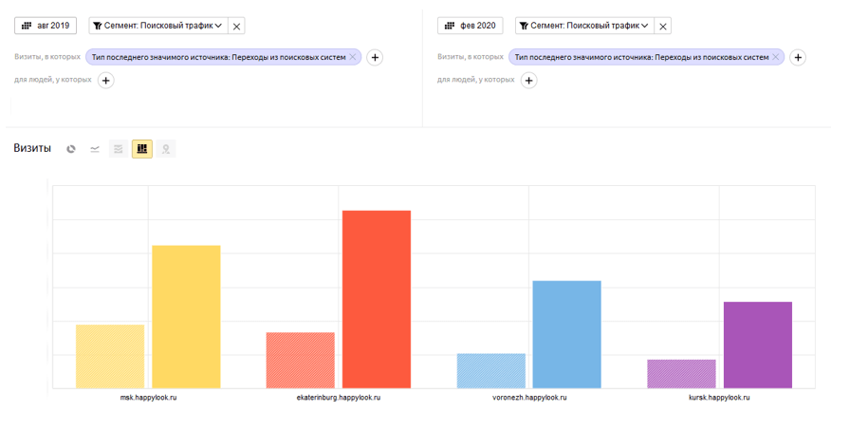Viewport: 868px width, 430px height.
Task: Click the msk.happylook.ru axis label
Action: point(148,398)
